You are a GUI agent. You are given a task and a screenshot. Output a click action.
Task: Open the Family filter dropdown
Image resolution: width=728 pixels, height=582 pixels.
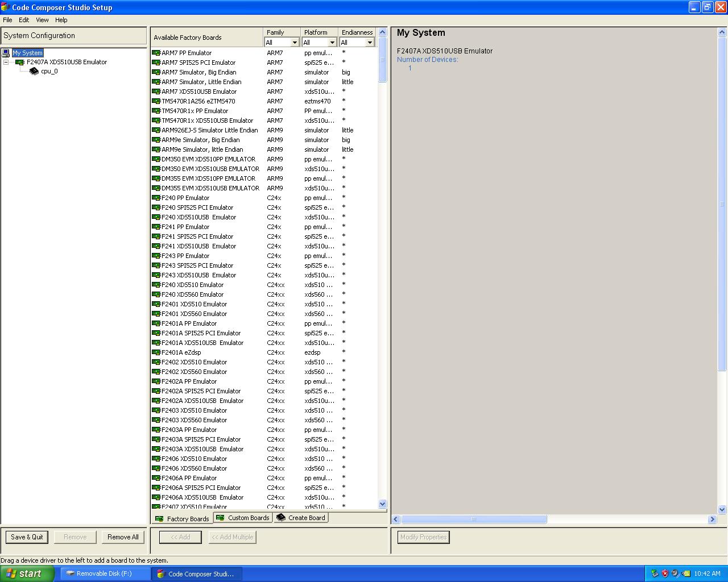coord(295,43)
